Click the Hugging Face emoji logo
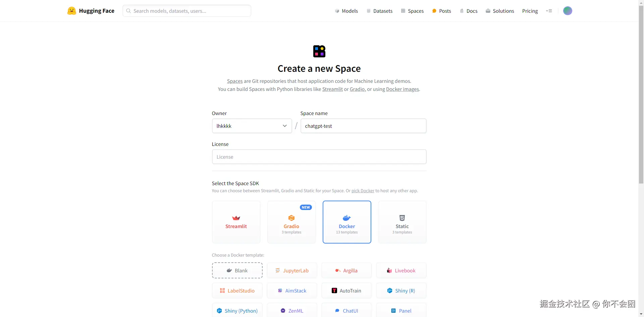The width and height of the screenshot is (644, 317). pos(71,11)
